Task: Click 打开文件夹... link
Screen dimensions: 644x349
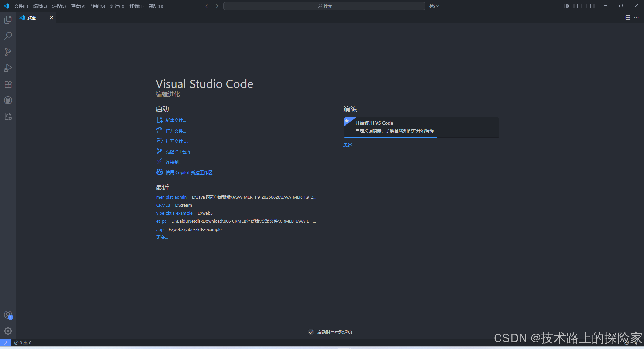Action: [178, 141]
